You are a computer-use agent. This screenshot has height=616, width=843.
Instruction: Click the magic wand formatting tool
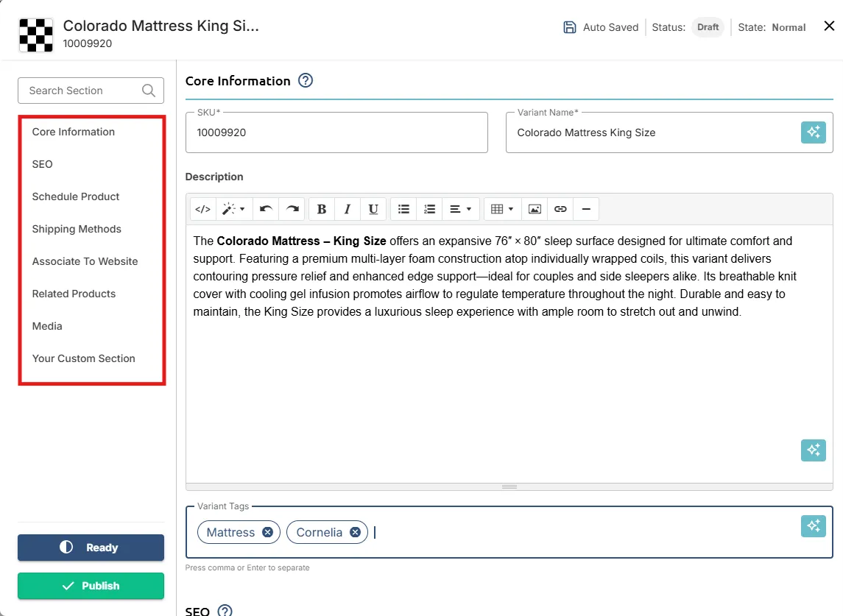[233, 209]
